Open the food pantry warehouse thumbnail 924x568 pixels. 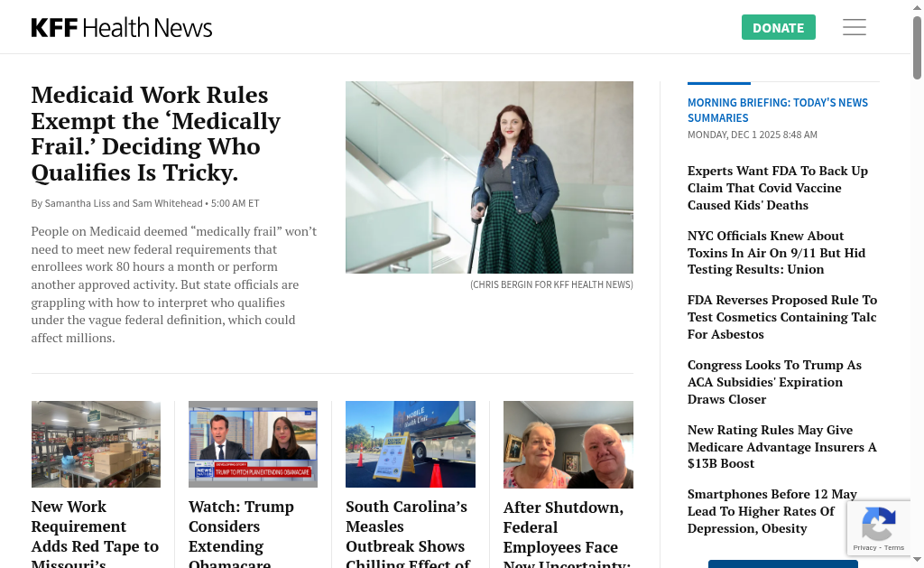(x=96, y=444)
